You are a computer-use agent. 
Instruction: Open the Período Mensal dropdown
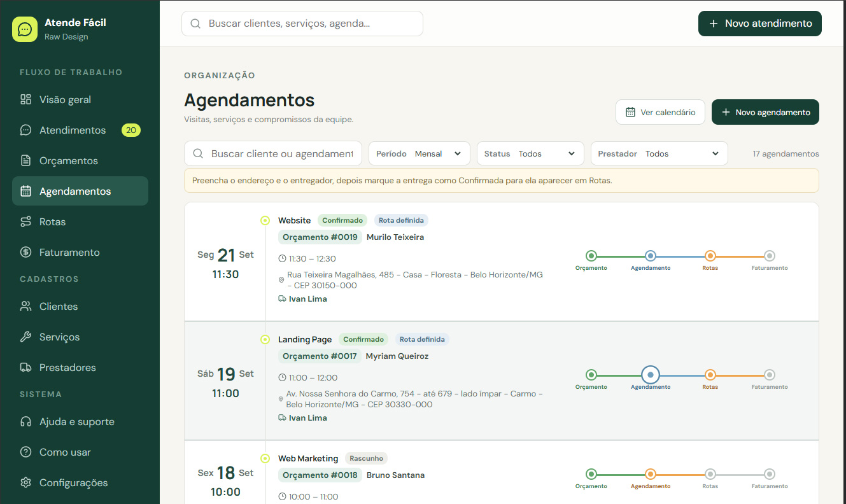click(x=419, y=153)
